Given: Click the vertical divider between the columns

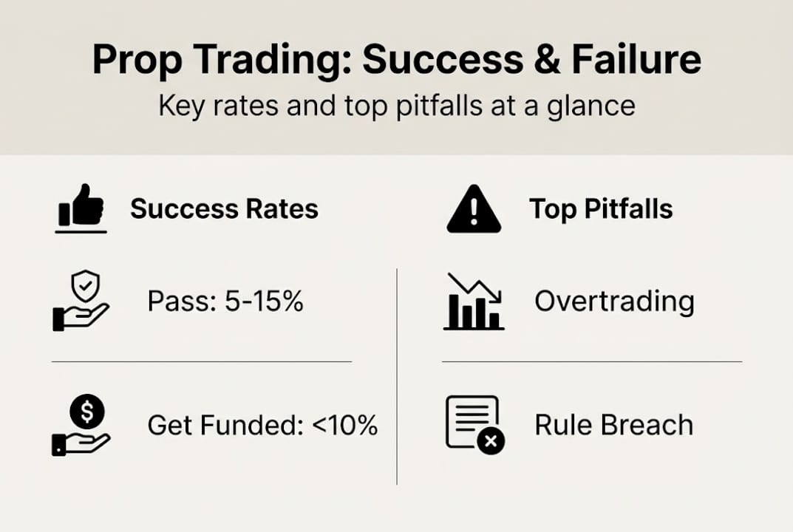Looking at the screenshot, I should pos(397,375).
